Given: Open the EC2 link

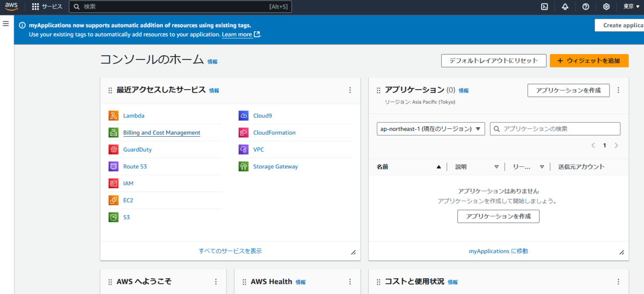Looking at the screenshot, I should tap(128, 200).
